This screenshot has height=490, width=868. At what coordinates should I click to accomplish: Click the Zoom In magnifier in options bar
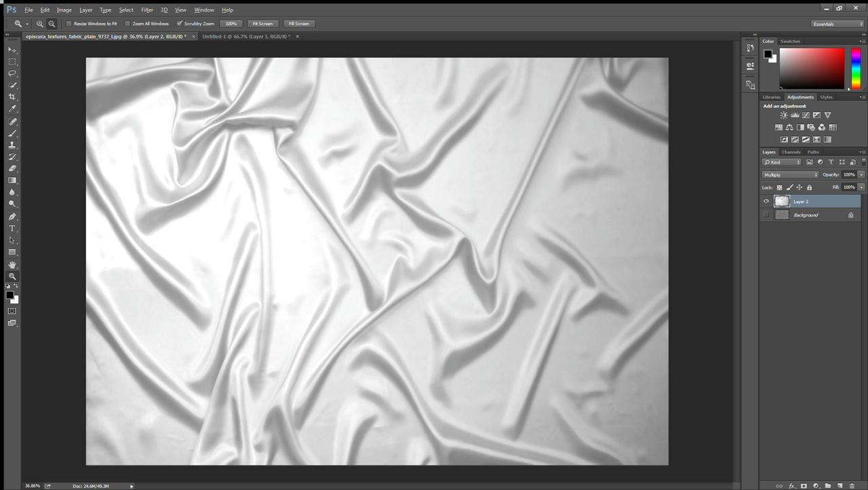tap(40, 24)
